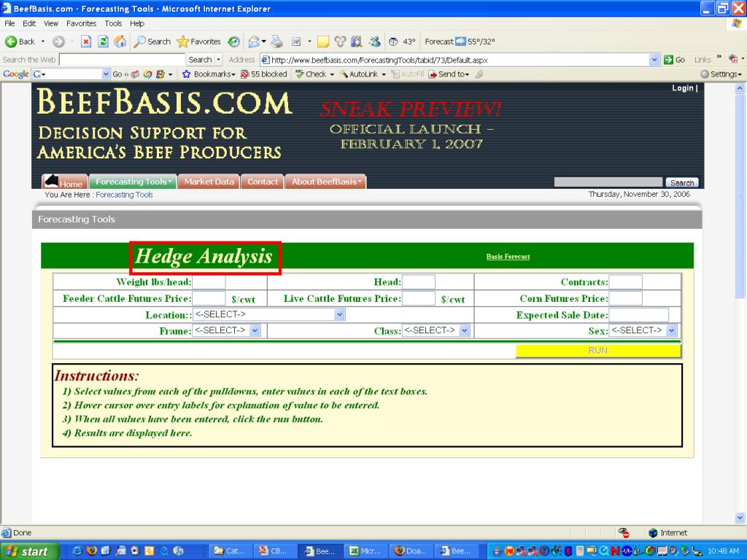Open the Forecasting Tools nav tab

click(x=133, y=182)
